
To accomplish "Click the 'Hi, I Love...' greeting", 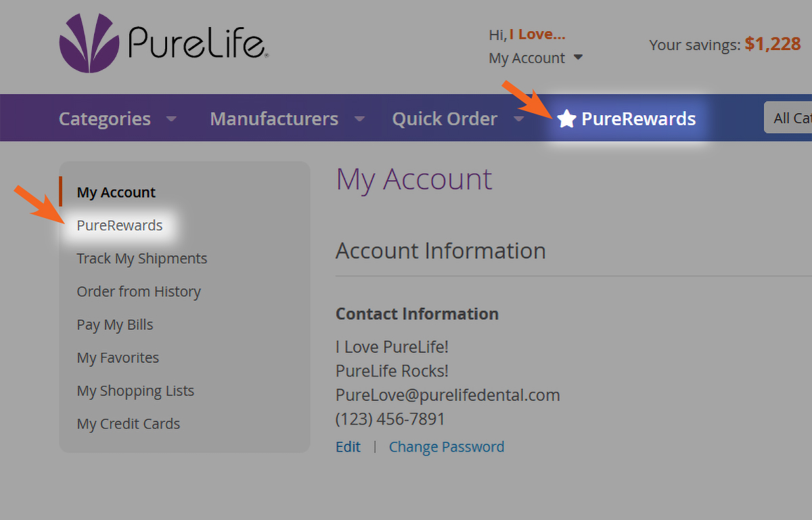I will 527,35.
